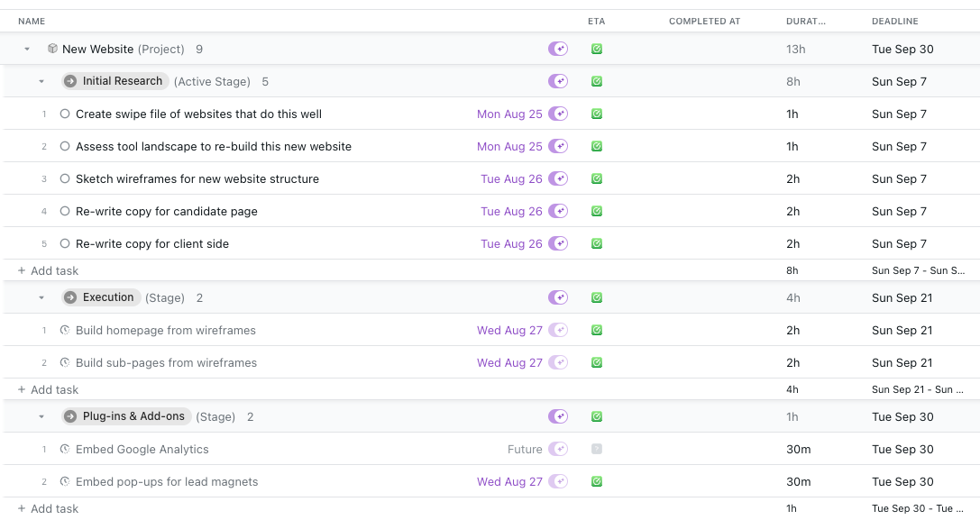Toggle auto-schedule switch on the Execution stage row
980x520 pixels.
(x=558, y=297)
